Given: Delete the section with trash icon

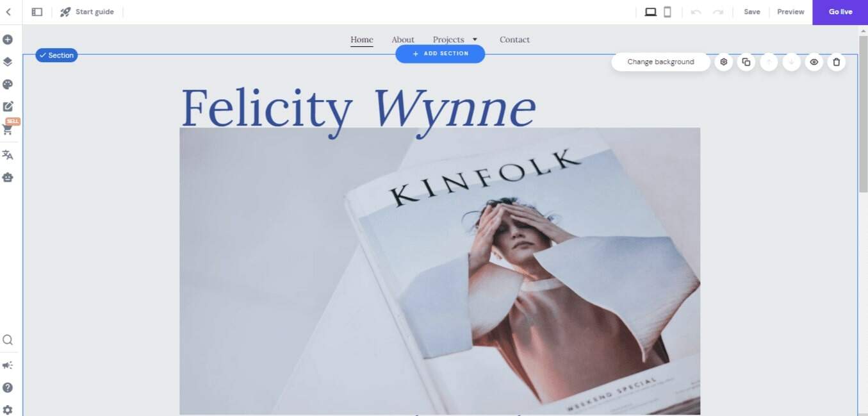Looking at the screenshot, I should click(x=837, y=62).
